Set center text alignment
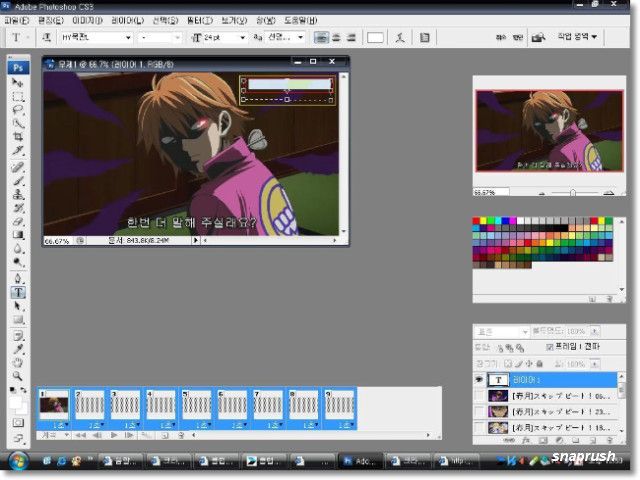Viewport: 640px width, 480px height. (336, 38)
